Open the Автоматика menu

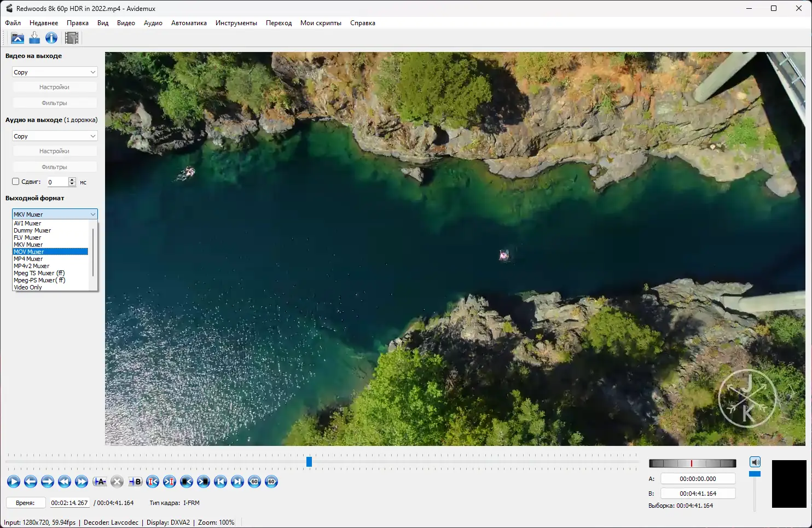(189, 23)
